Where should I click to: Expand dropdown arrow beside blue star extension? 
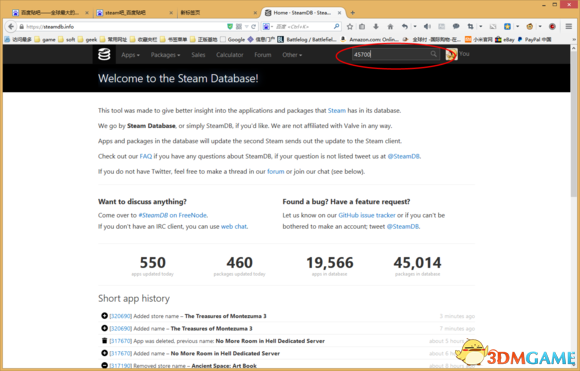[517, 26]
